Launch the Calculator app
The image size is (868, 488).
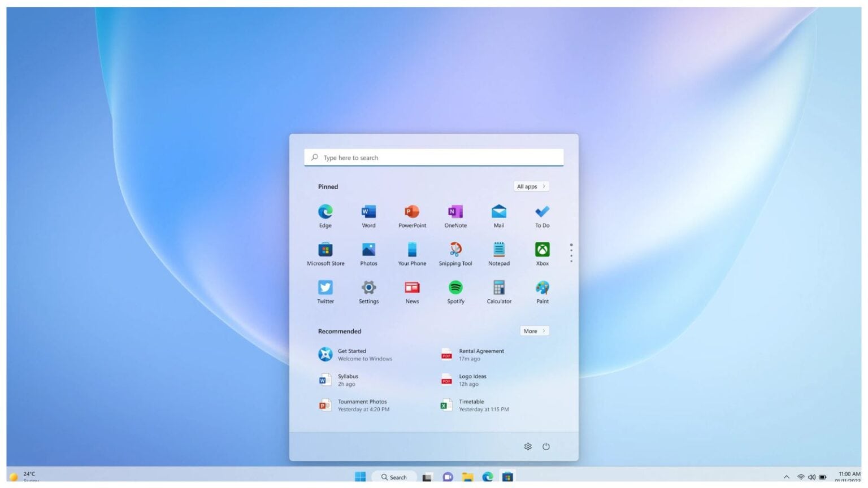(x=499, y=291)
